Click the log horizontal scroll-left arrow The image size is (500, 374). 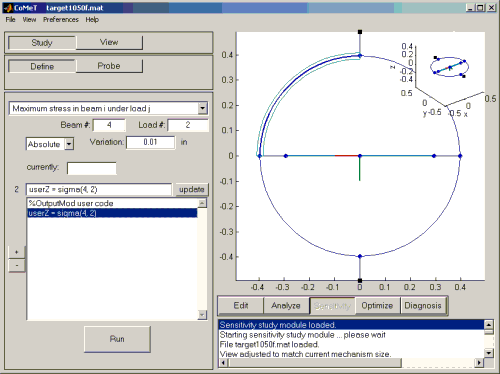[x=223, y=363]
